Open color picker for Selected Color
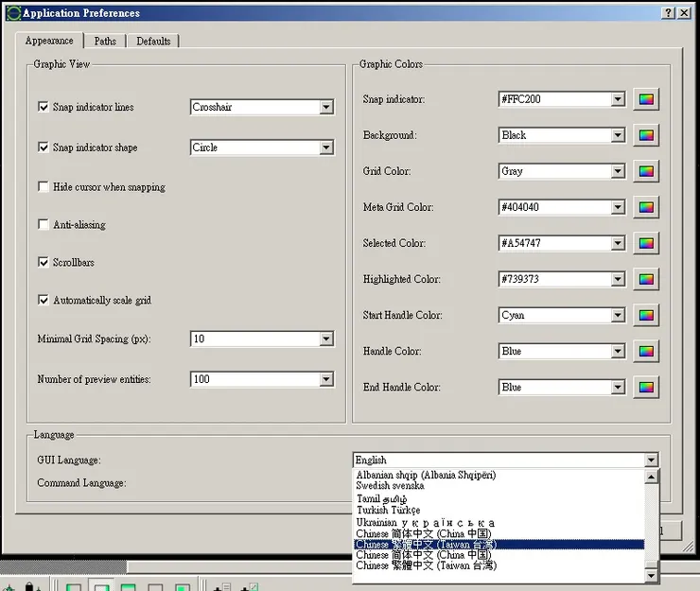Viewport: 700px width, 591px height. 646,243
